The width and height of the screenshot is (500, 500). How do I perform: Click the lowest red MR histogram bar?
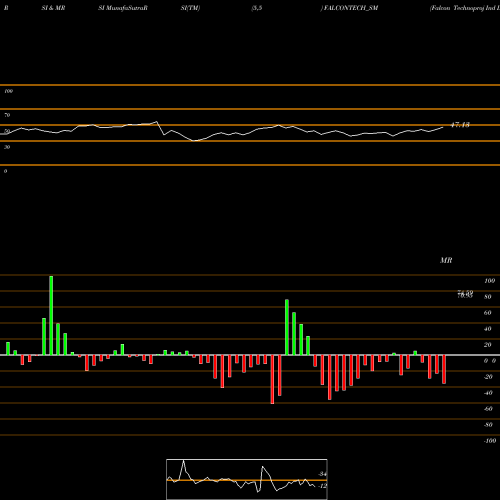tap(272, 379)
